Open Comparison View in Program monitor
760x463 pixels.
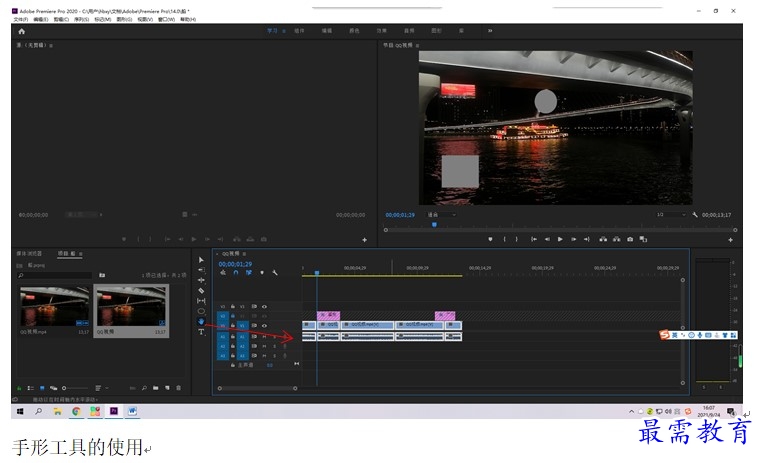pyautogui.click(x=643, y=239)
